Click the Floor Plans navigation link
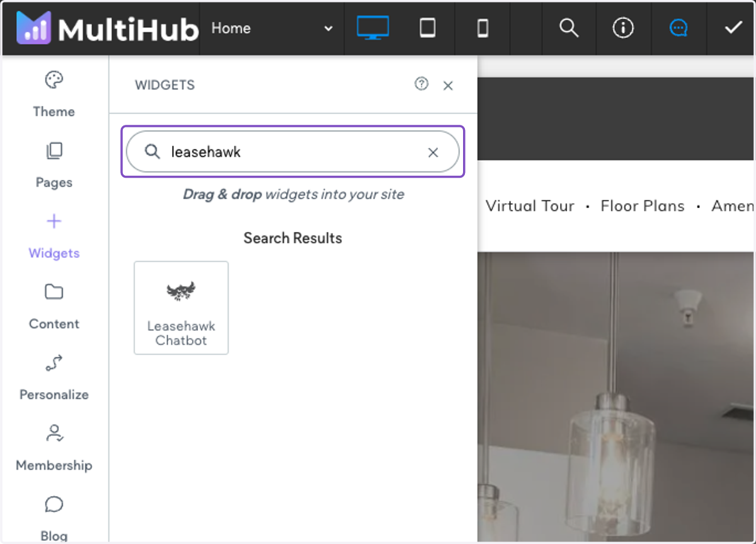 643,206
